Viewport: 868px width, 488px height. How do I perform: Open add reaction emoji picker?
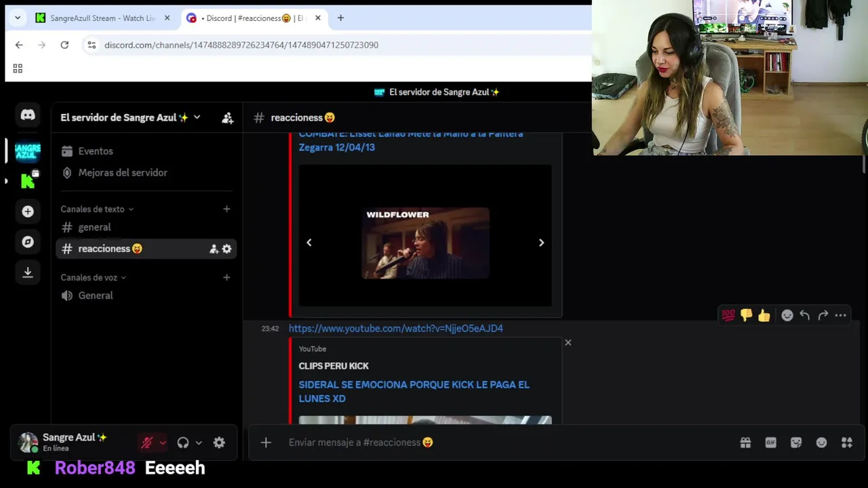pyautogui.click(x=787, y=315)
